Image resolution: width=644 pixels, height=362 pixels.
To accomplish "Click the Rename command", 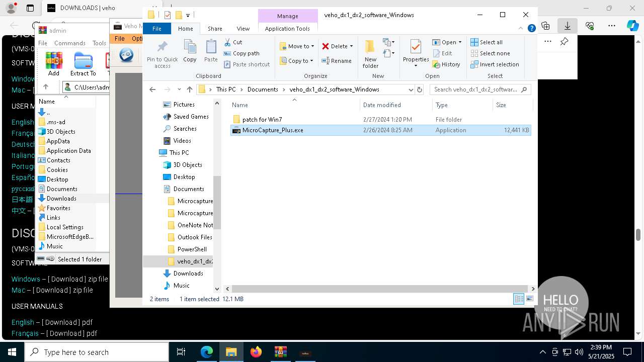I will tap(337, 61).
